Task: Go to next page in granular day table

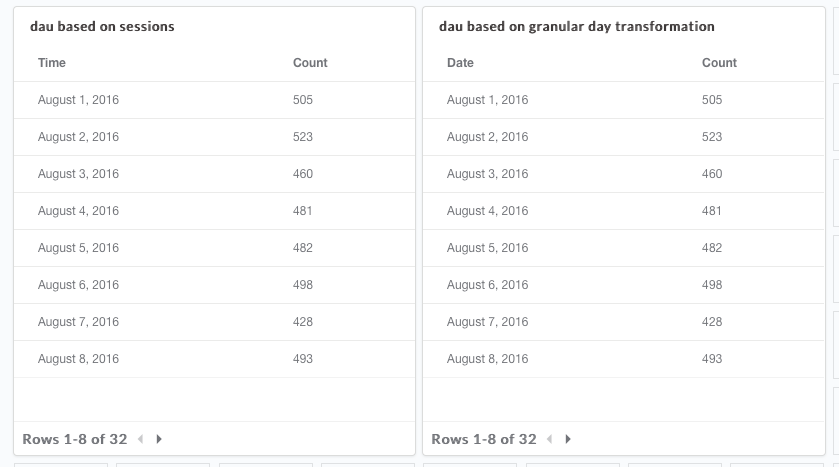Action: pos(568,439)
